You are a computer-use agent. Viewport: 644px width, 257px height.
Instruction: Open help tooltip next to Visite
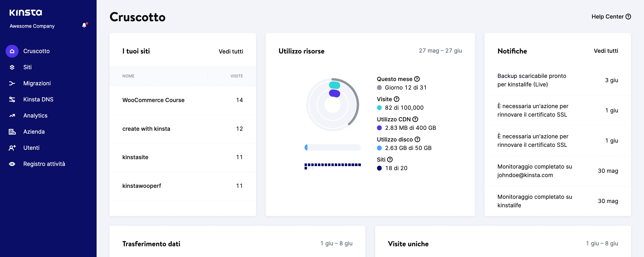(x=396, y=99)
